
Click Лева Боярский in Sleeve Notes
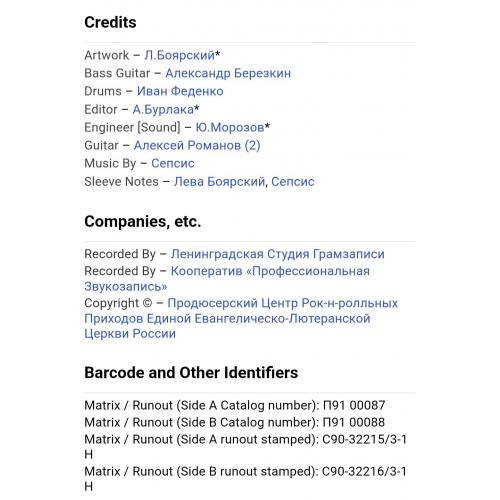220,182
